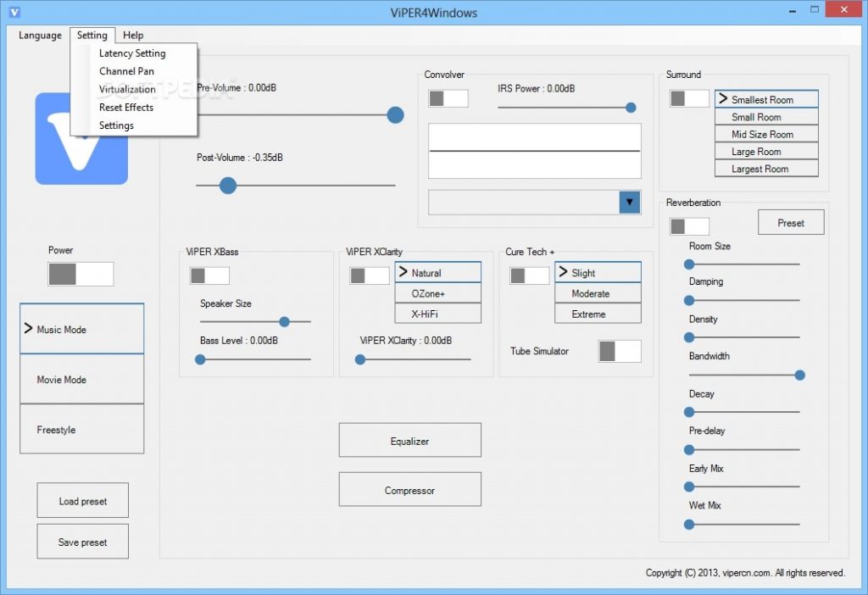Click the Damping slider handle
This screenshot has width=868, height=595.
(689, 301)
